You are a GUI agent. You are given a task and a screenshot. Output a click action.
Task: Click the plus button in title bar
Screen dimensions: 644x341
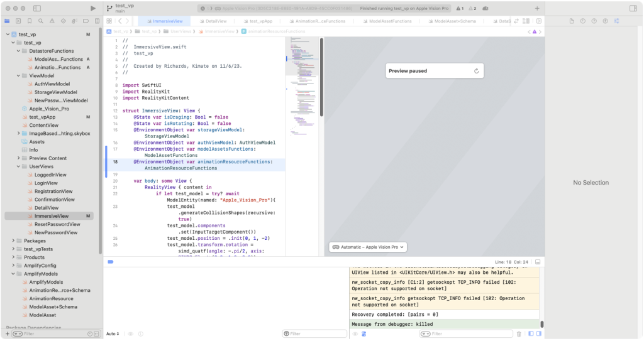click(537, 8)
